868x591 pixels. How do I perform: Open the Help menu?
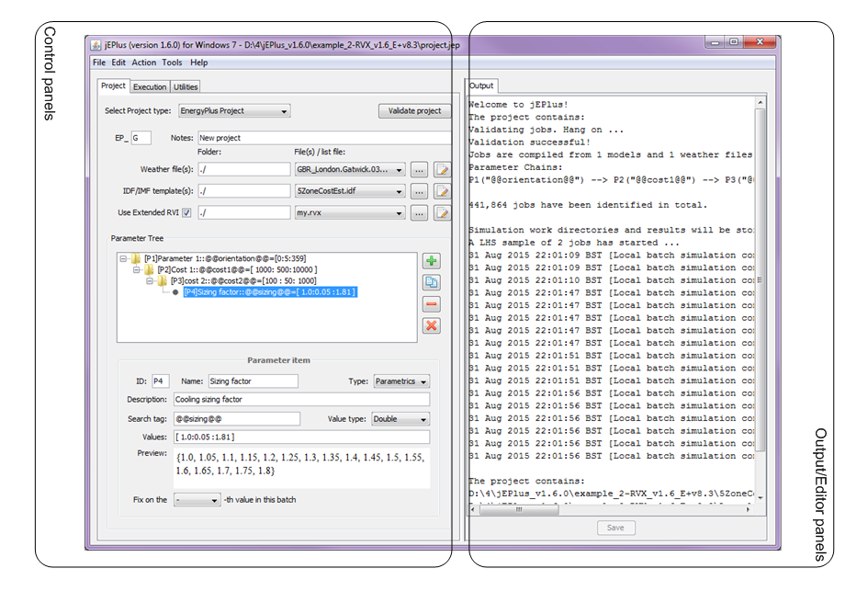[198, 63]
